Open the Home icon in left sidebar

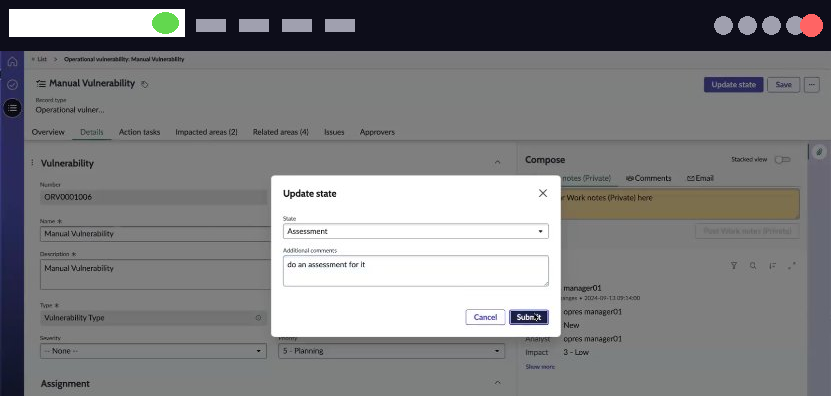point(12,61)
